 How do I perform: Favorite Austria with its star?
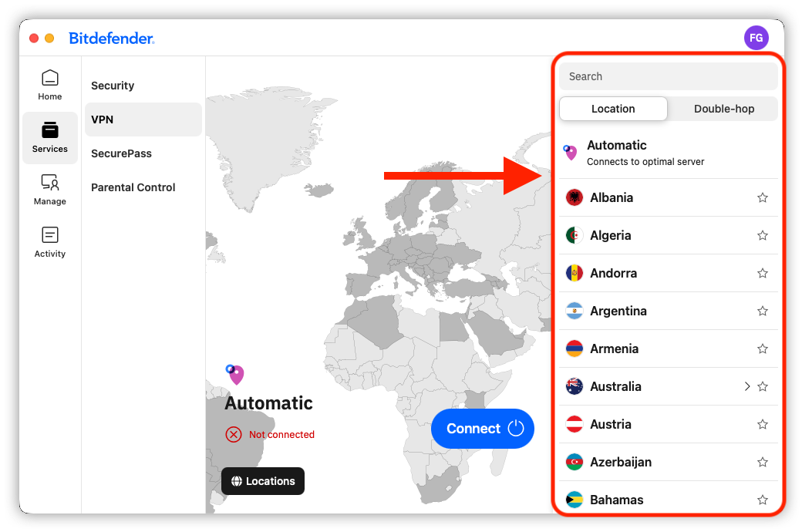coord(763,424)
